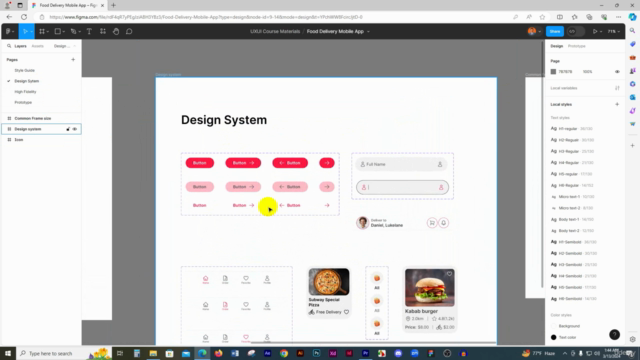640x360 pixels.
Task: Add a local style with plus icon
Action: pyautogui.click(x=617, y=104)
